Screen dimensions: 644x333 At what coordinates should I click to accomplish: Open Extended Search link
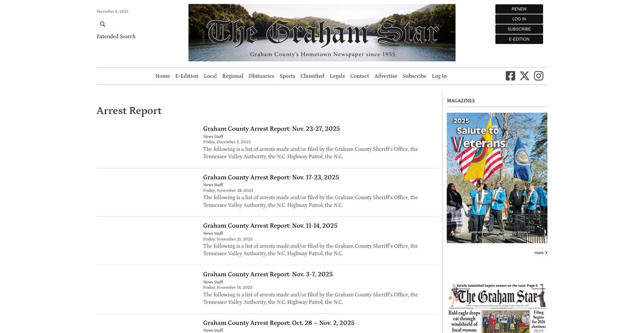click(x=116, y=37)
